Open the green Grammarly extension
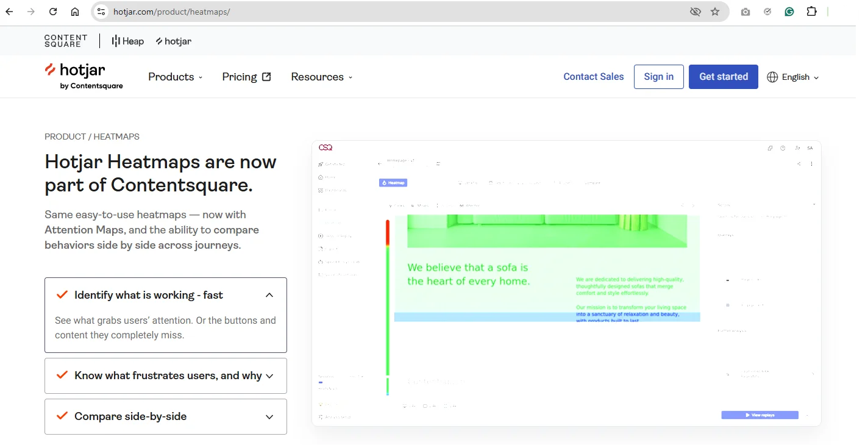This screenshot has height=445, width=868. pos(789,12)
